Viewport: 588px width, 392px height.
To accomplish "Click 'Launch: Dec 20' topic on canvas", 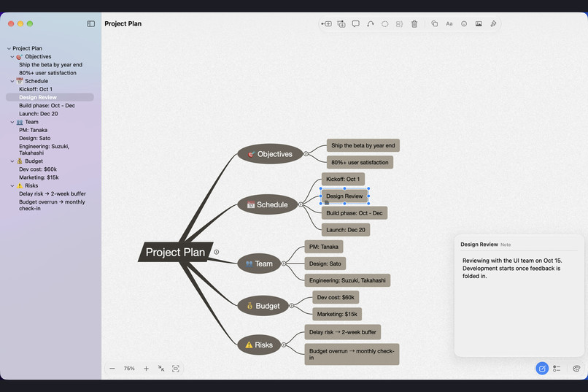I will click(345, 229).
